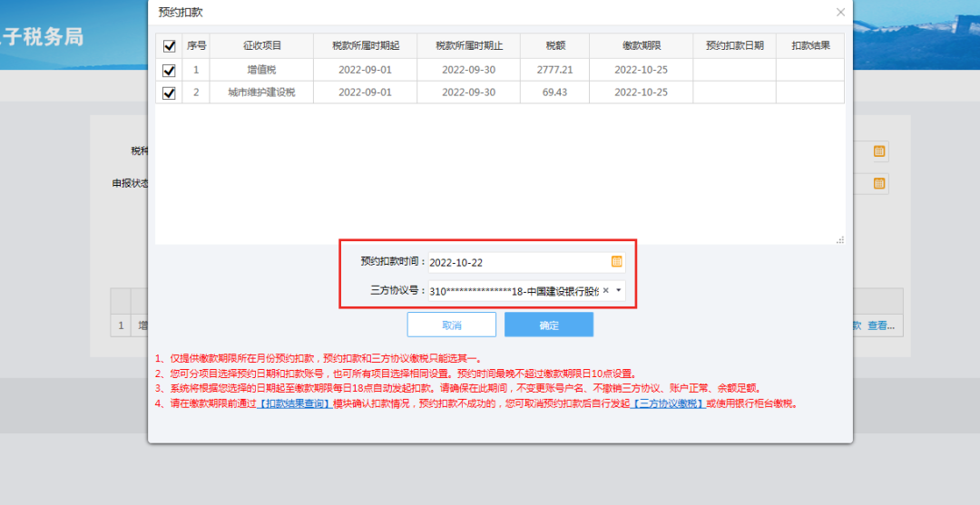Click 城市维护建设税 row 税款所属时期起 2022-09-01

[x=365, y=92]
